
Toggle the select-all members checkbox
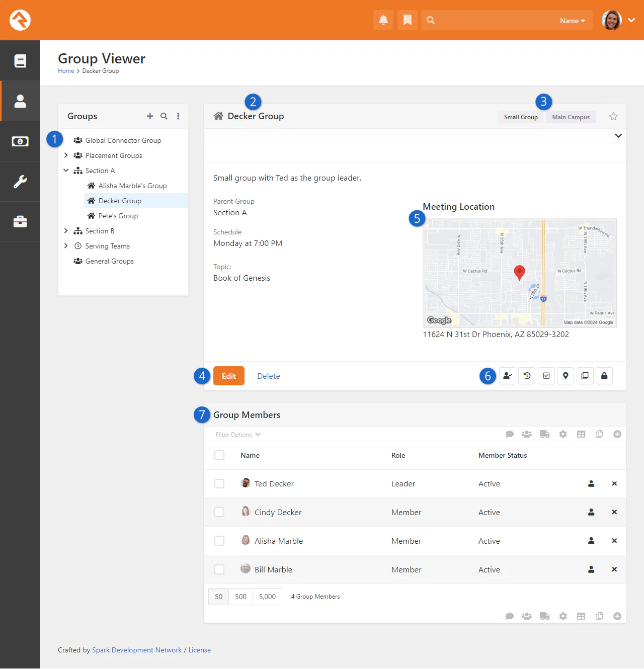(x=219, y=455)
